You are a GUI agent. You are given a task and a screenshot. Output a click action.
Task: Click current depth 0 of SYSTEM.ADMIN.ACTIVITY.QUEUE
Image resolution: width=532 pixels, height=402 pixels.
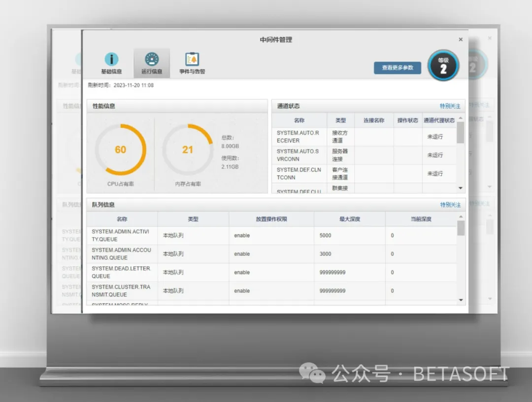point(392,236)
